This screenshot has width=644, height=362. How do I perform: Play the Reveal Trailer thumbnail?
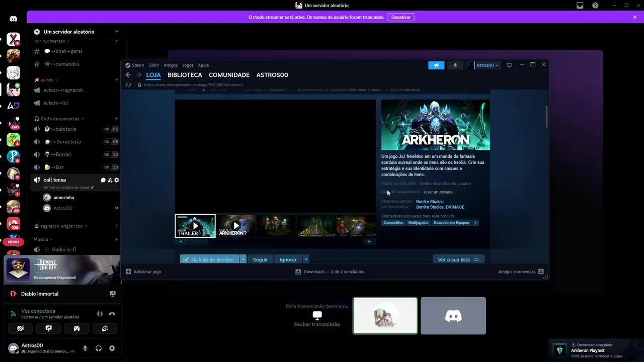tap(195, 226)
